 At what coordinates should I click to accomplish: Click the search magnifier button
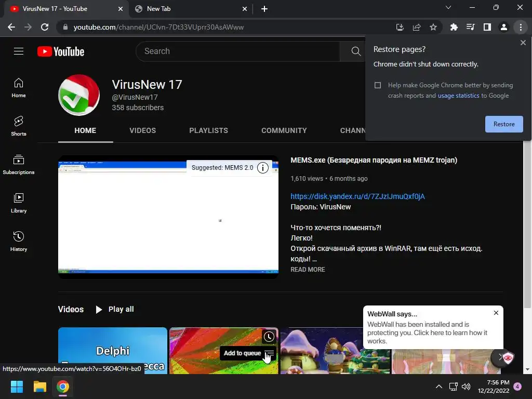pos(355,51)
